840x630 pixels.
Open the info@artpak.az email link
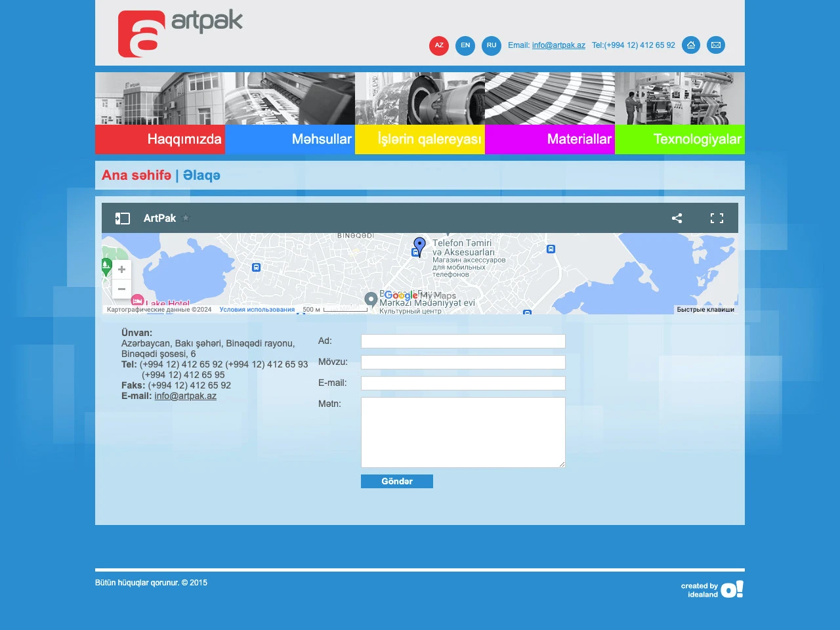coord(185,396)
